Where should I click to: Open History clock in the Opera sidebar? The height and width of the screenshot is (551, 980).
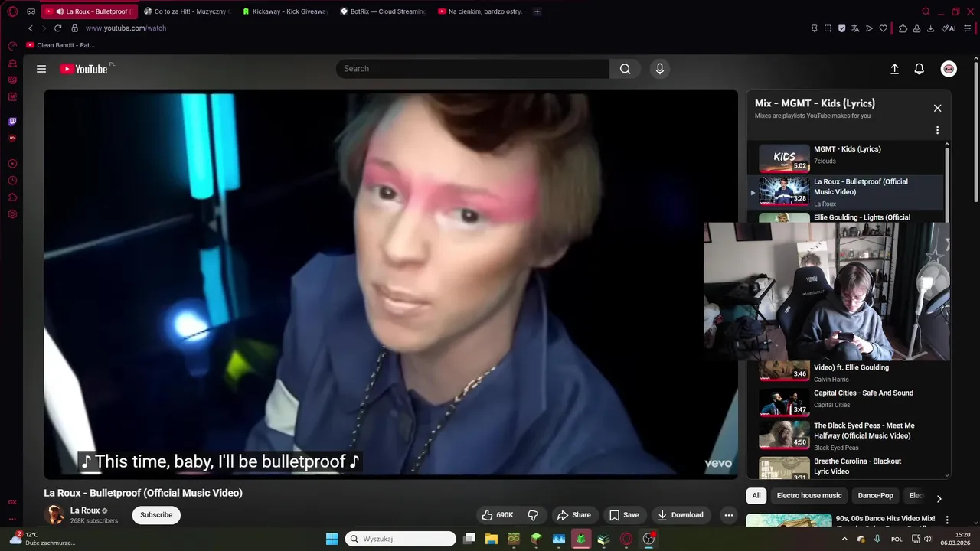point(12,181)
